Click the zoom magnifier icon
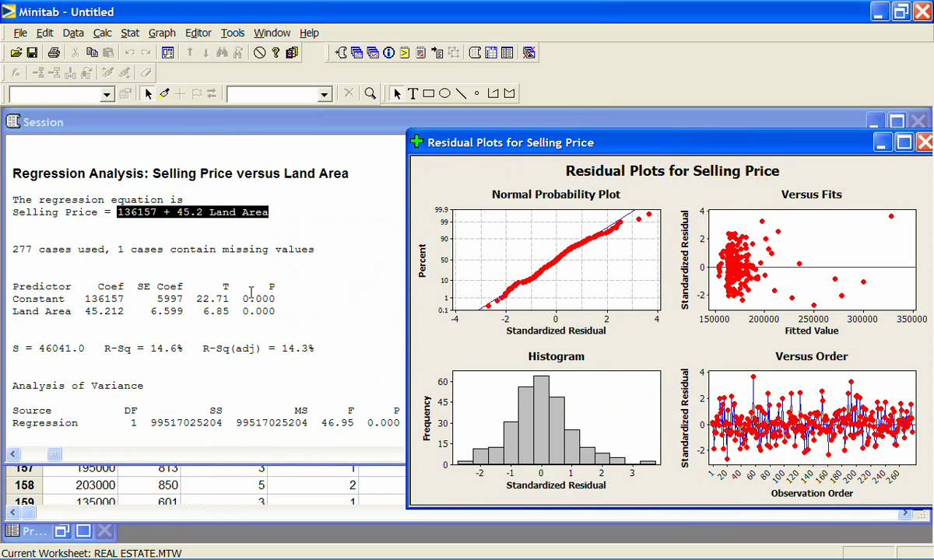Viewport: 934px width, 560px height. point(370,93)
